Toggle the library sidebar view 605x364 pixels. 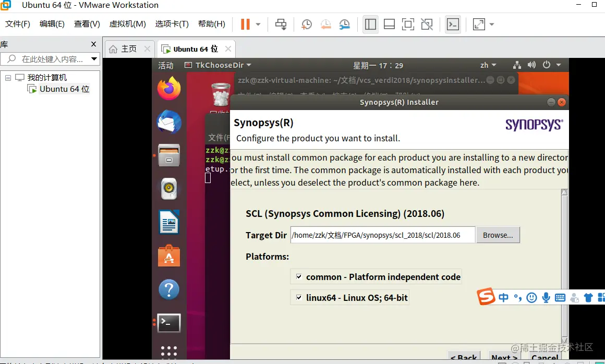370,25
